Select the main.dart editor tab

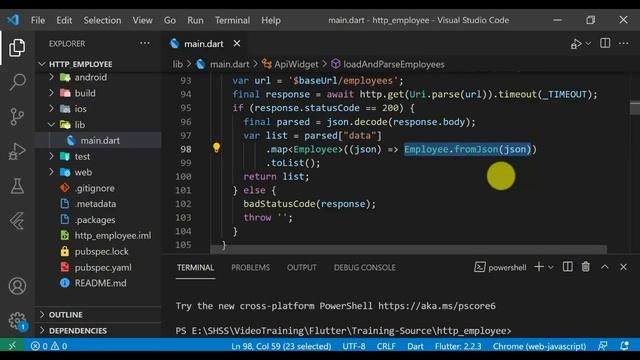click(x=203, y=44)
